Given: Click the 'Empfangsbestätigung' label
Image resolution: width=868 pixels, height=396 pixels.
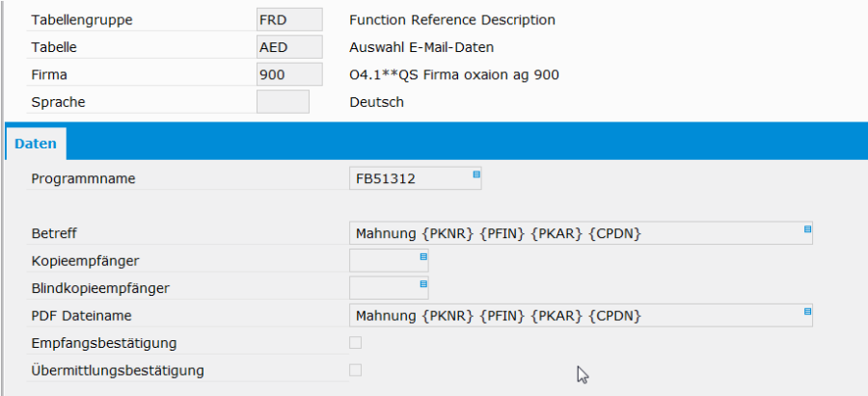Looking at the screenshot, I should click(104, 343).
